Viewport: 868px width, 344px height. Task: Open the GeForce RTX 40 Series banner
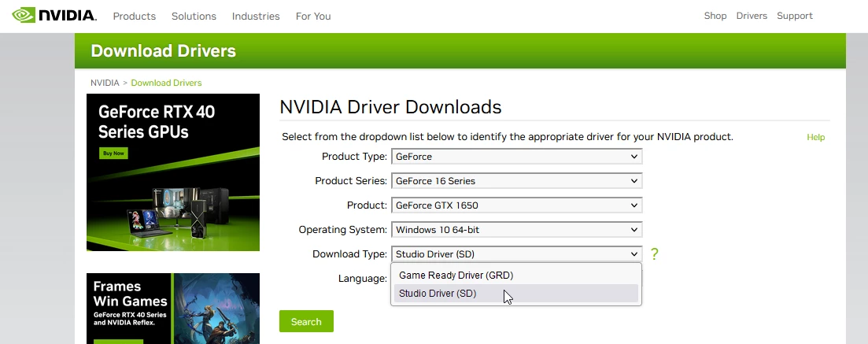173,172
